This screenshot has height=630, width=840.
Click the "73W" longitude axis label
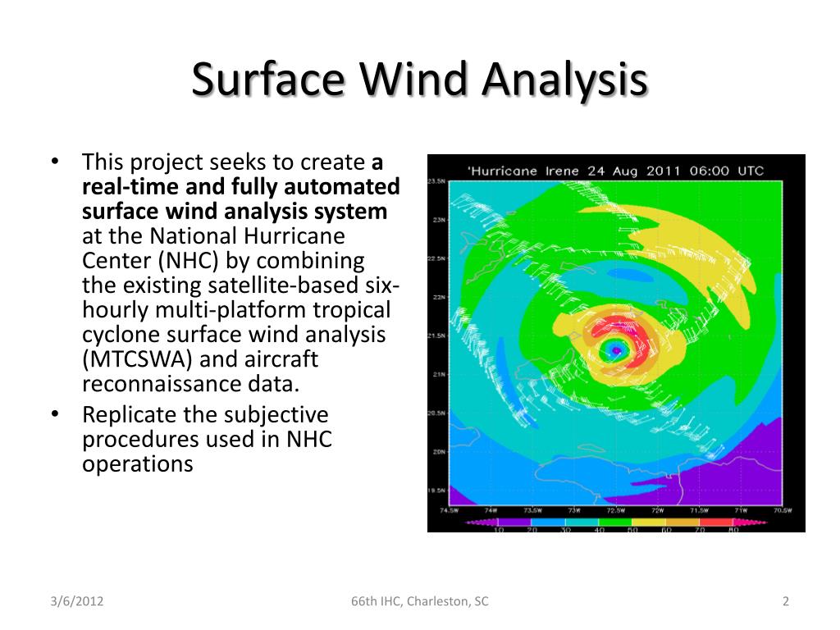(573, 510)
